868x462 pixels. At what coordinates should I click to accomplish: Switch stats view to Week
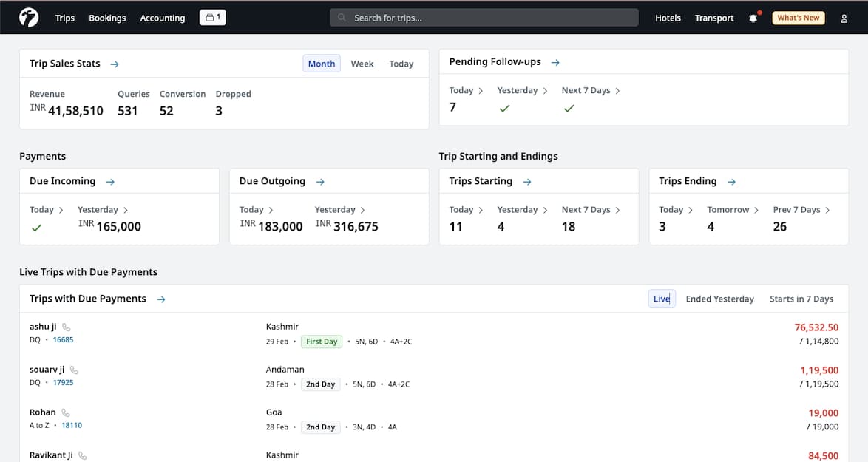(362, 64)
